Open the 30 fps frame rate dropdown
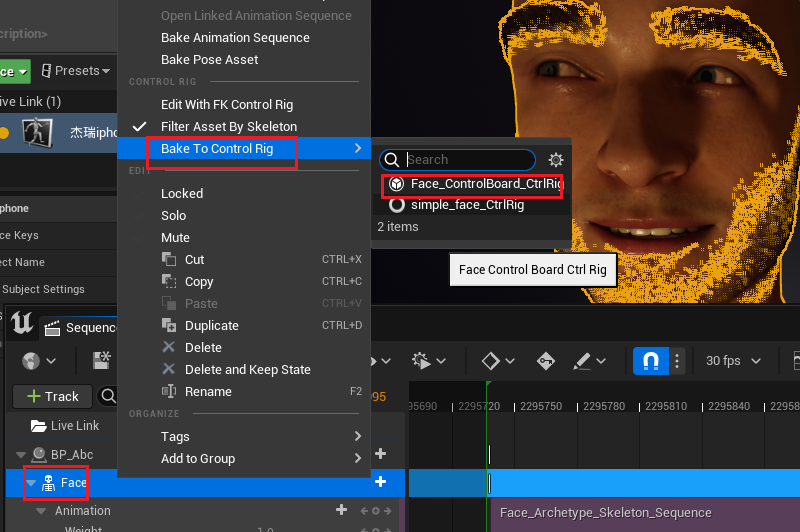 pyautogui.click(x=733, y=361)
